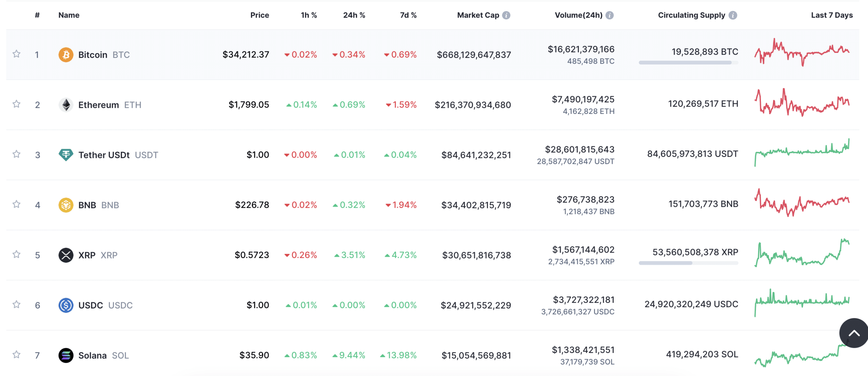Image resolution: width=868 pixels, height=376 pixels.
Task: Open USDC 7-day sparkline chart
Action: coord(802,303)
